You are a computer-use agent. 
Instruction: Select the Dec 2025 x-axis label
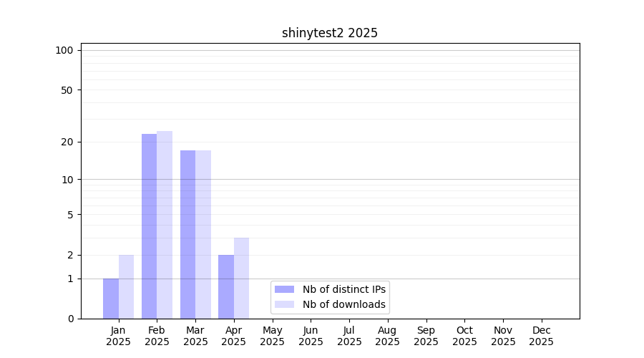pyautogui.click(x=541, y=336)
